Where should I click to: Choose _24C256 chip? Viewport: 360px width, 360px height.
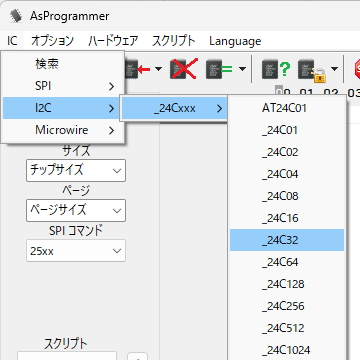click(287, 306)
